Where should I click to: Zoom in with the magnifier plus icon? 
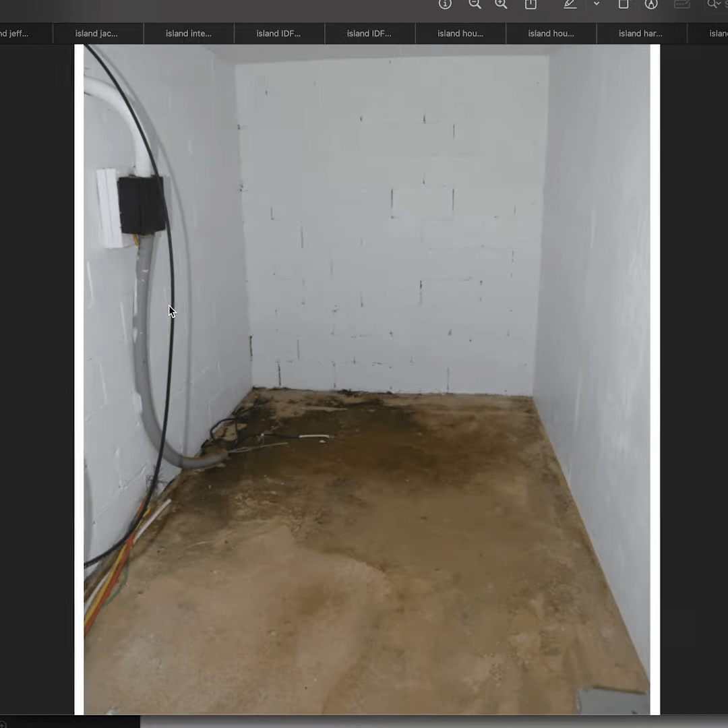(501, 4)
